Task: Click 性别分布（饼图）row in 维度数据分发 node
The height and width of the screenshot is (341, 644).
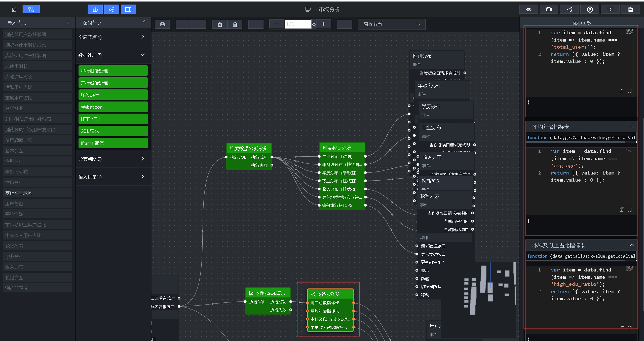Action: coord(342,157)
